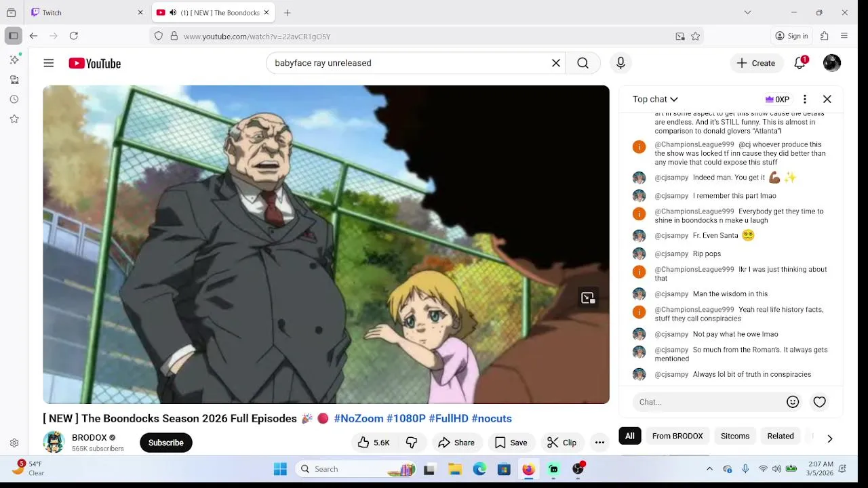Close the Twitch tab
The height and width of the screenshot is (488, 868).
click(140, 12)
